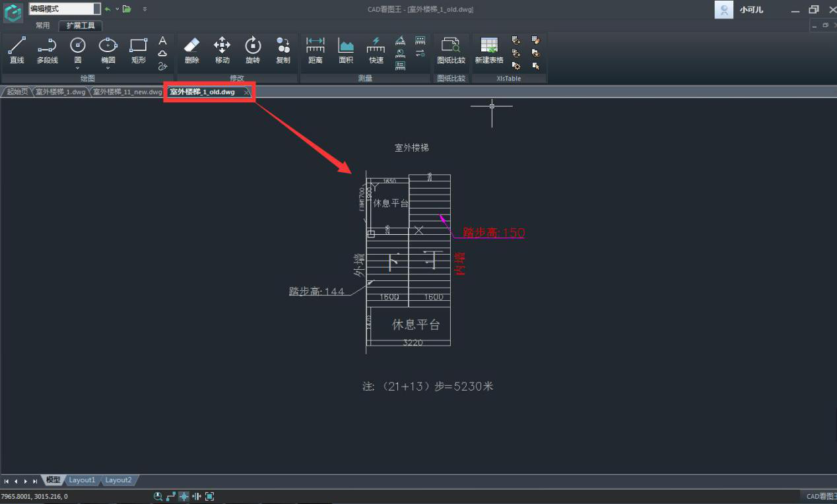Screen dimensions: 837x504
Task: Select the 直线 line drawing tool
Action: [x=17, y=51]
